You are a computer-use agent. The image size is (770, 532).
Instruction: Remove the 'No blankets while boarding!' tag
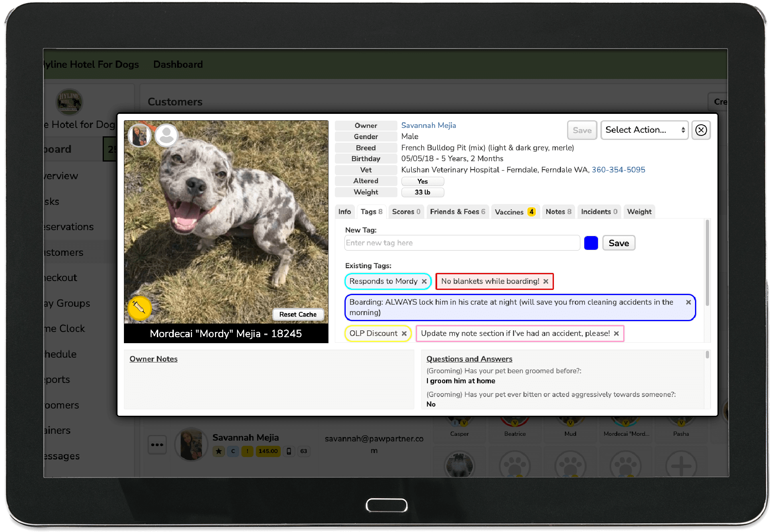point(546,281)
